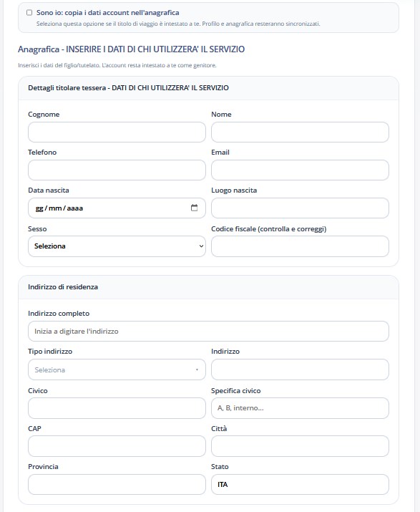Tick the 'Sono io: copia i dati account' checkbox

point(29,13)
